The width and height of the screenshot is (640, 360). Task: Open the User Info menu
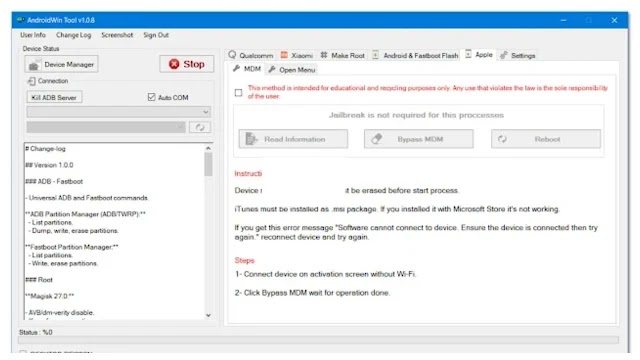tap(33, 35)
